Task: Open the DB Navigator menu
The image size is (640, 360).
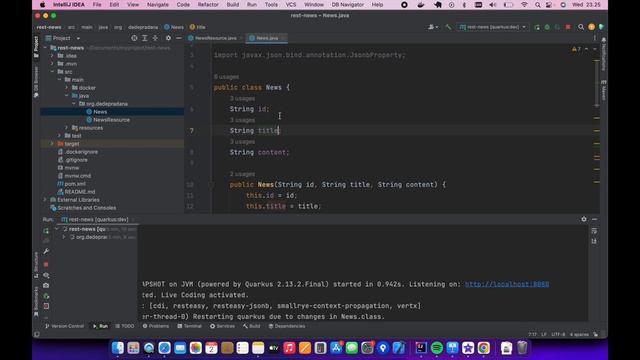Action: 347,4
